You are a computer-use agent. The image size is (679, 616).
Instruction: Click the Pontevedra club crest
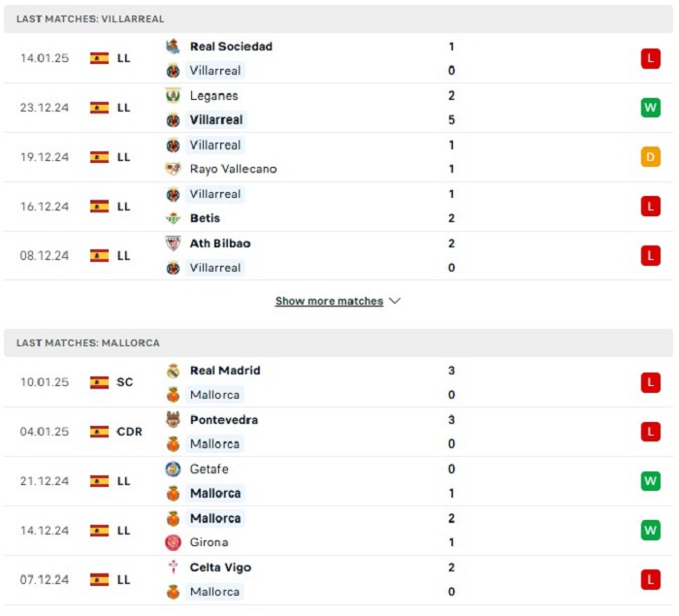(x=173, y=420)
